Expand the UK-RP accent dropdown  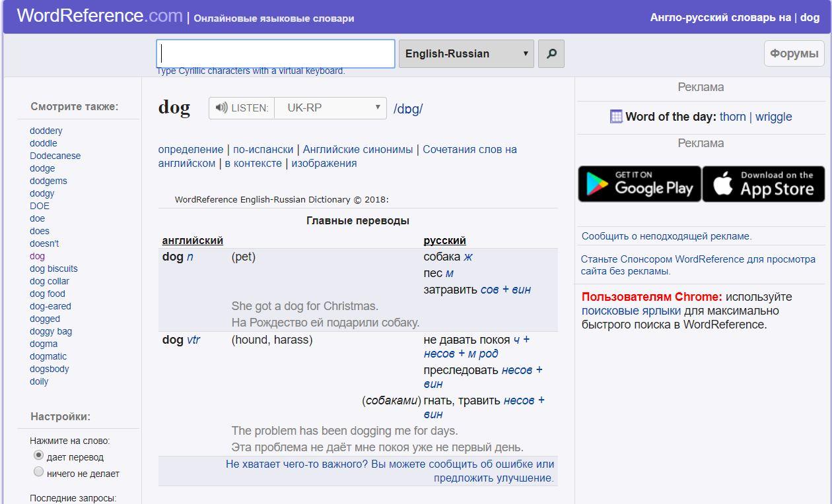[330, 108]
